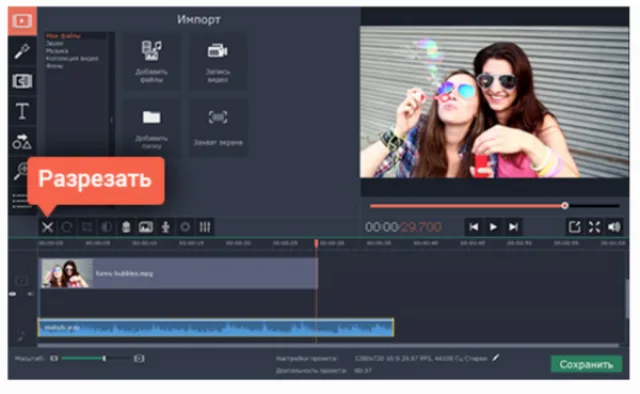Screen dimensions: 640x394
Task: Click the timeline horizontal scrollbar
Action: (329, 345)
